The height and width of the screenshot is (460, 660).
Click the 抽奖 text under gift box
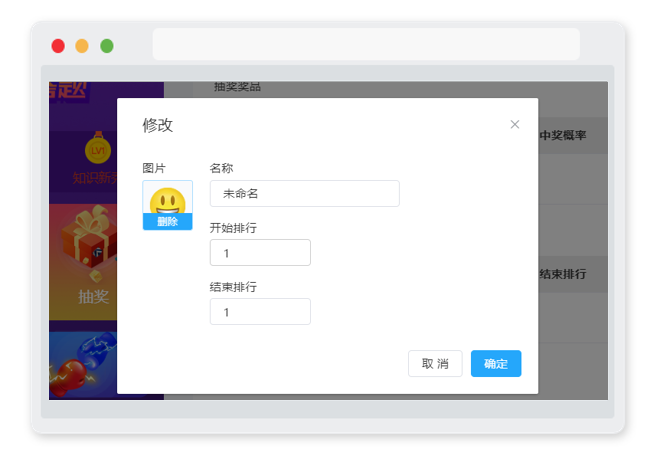[x=93, y=297]
